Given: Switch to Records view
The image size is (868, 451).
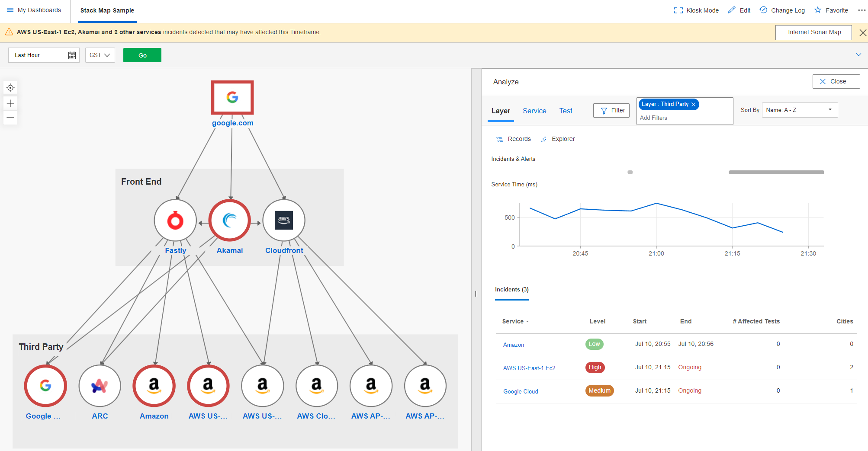Looking at the screenshot, I should click(x=514, y=139).
